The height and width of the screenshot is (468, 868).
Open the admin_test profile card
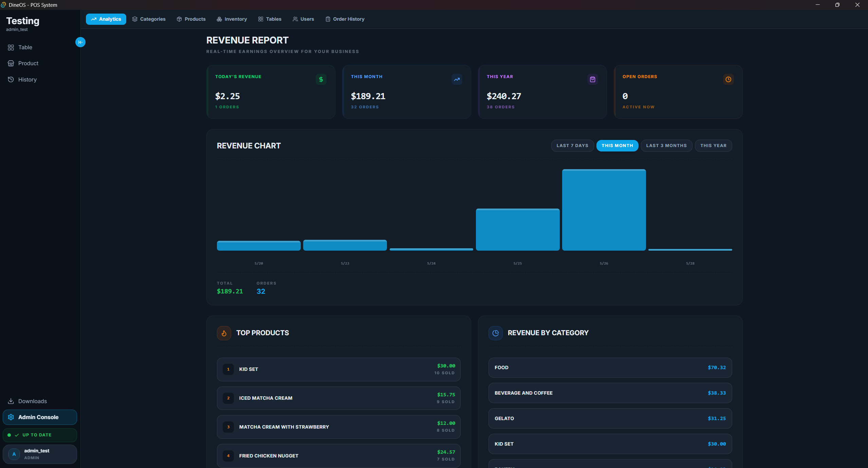click(40, 454)
